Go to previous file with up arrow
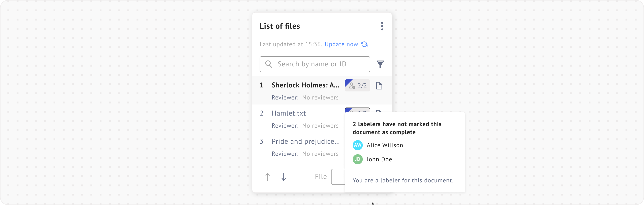The height and width of the screenshot is (205, 644). click(268, 177)
